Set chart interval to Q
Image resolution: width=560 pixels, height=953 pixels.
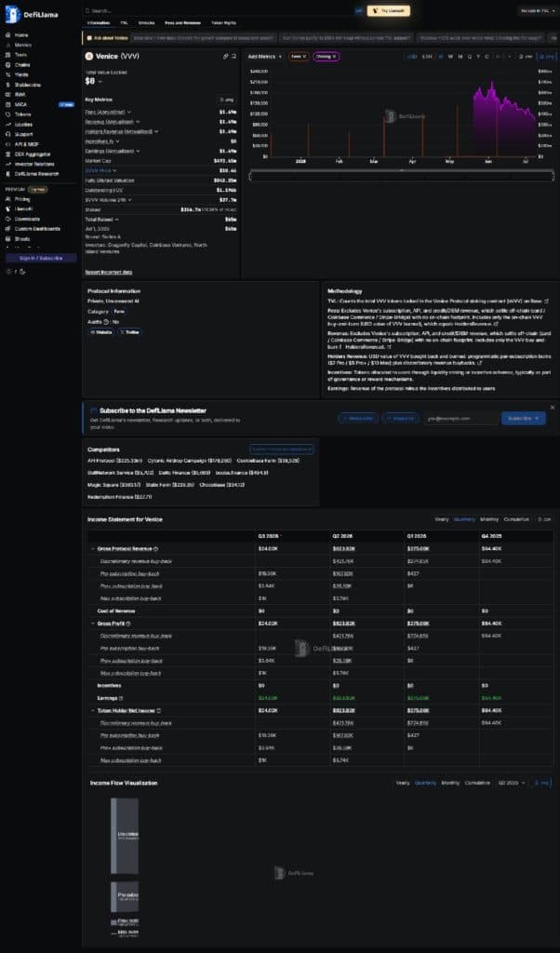point(469,57)
